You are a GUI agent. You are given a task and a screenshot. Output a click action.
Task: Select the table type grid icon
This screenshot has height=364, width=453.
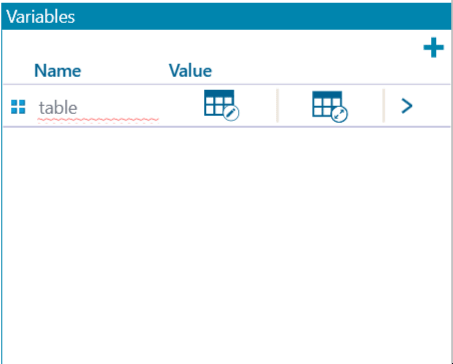pos(18,107)
